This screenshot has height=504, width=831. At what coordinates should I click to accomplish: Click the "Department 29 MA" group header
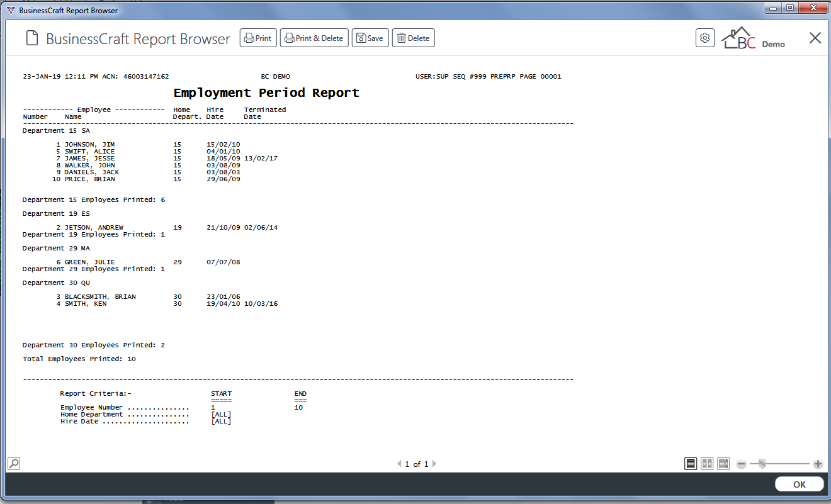[x=56, y=249]
